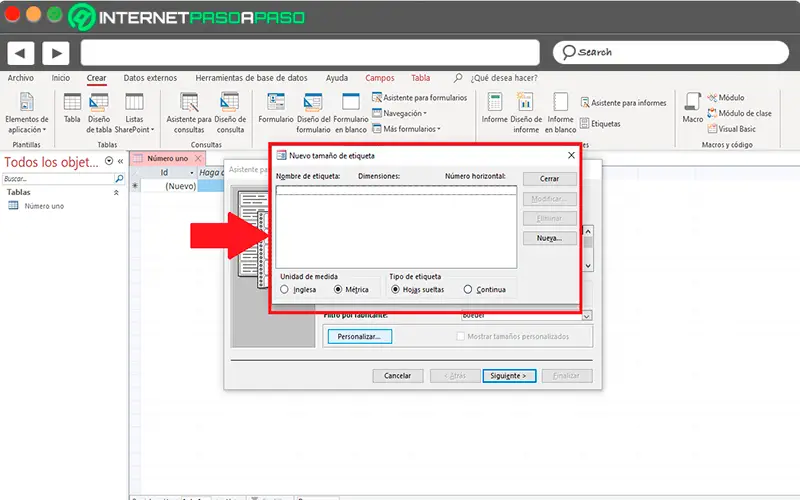Image resolution: width=800 pixels, height=500 pixels.
Task: Open the Elementos de aplicación gallery
Action: [27, 113]
